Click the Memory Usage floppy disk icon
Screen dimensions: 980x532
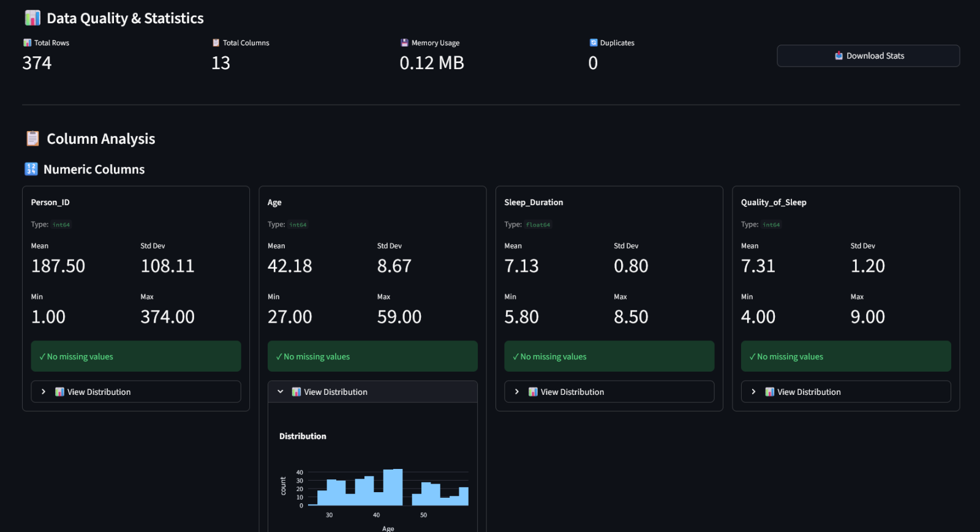pos(404,43)
